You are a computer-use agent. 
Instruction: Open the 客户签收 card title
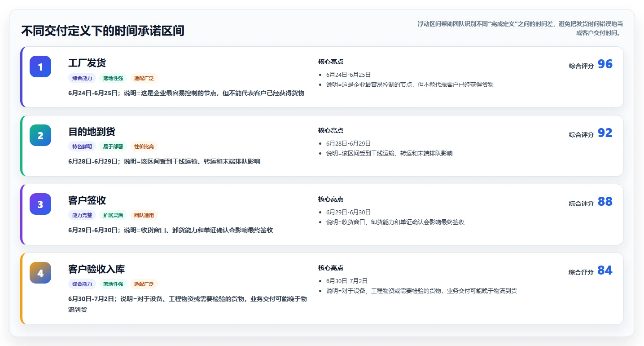tap(87, 200)
